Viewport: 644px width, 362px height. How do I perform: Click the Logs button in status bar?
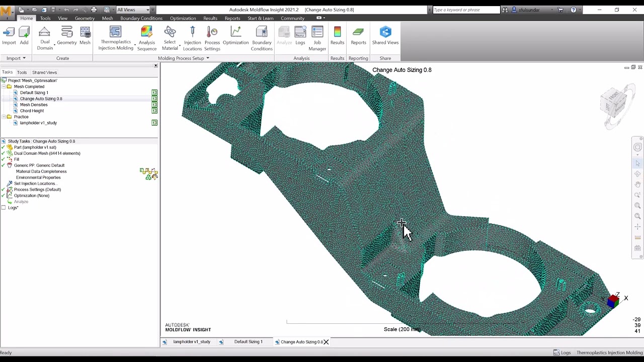562,353
